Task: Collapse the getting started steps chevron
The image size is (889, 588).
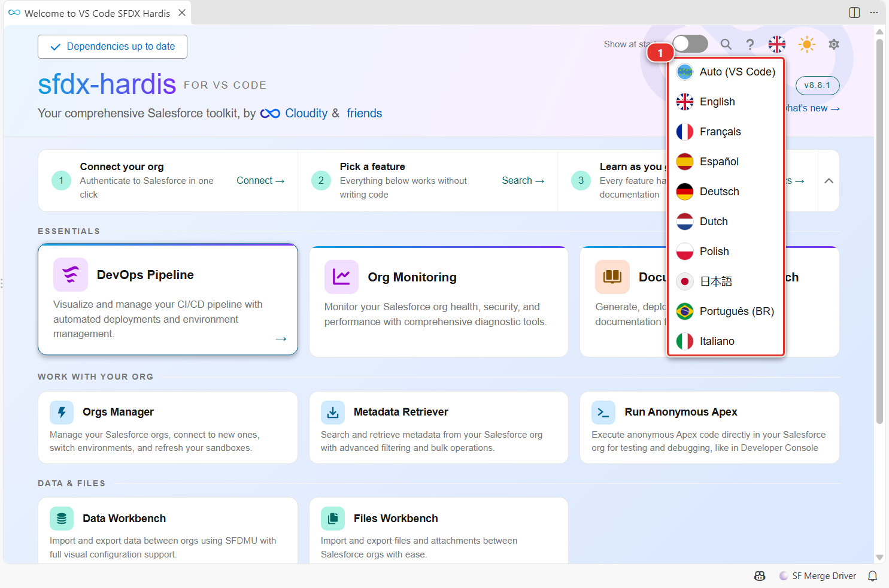Action: tap(829, 180)
